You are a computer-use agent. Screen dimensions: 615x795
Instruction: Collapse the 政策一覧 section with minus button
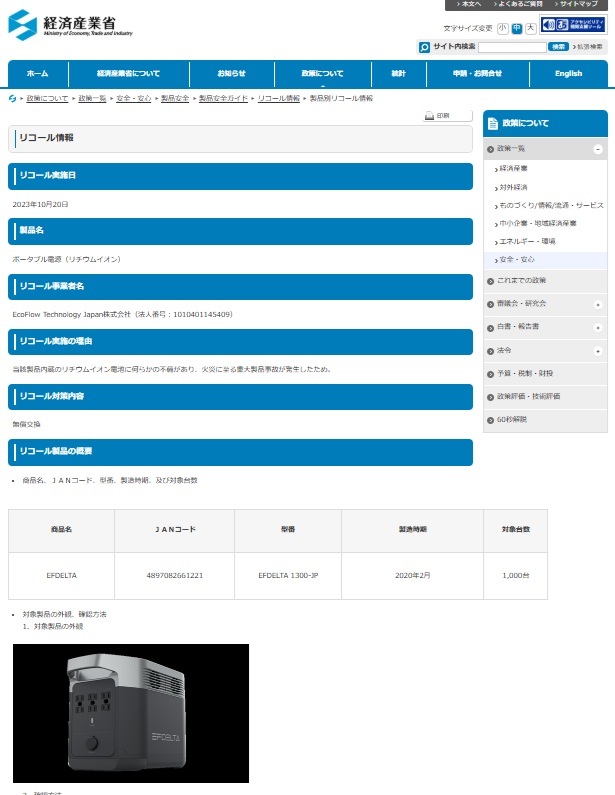click(x=598, y=149)
